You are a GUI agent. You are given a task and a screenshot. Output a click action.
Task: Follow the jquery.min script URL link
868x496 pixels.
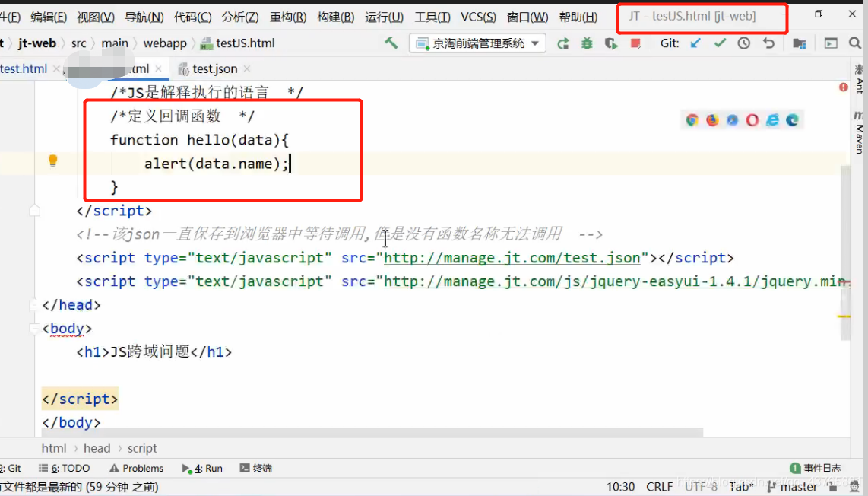coord(616,281)
